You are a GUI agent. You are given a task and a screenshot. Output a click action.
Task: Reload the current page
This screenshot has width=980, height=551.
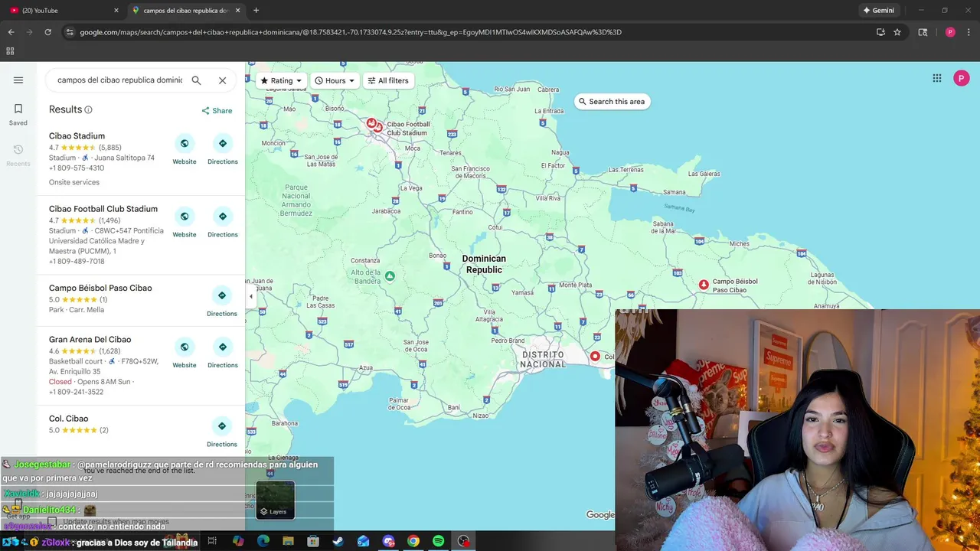[x=47, y=32]
